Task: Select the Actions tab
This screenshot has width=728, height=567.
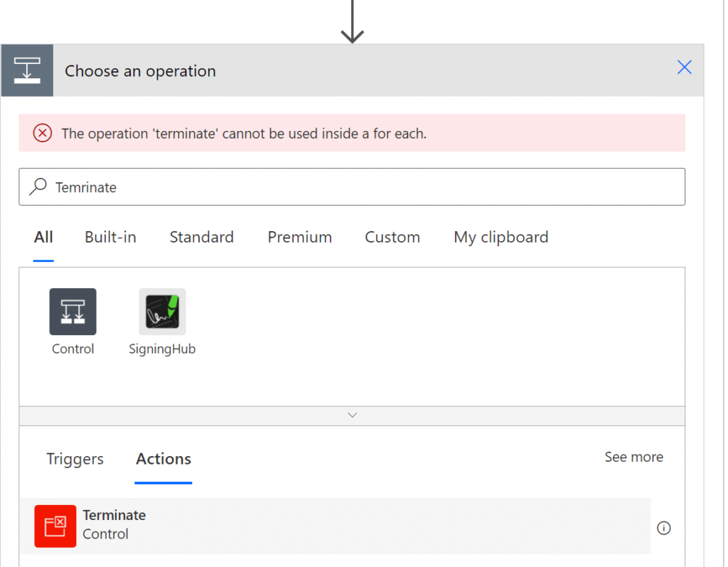Action: pyautogui.click(x=164, y=459)
